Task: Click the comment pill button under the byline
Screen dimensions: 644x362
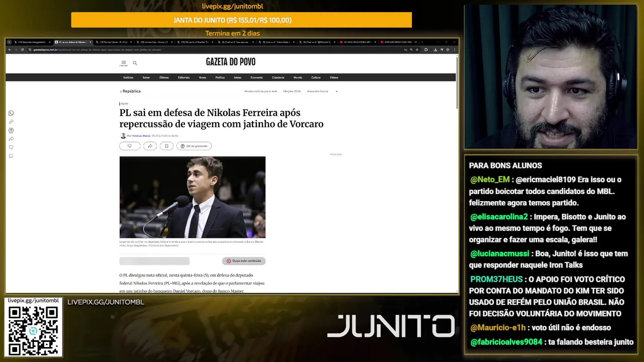Action: click(x=129, y=146)
